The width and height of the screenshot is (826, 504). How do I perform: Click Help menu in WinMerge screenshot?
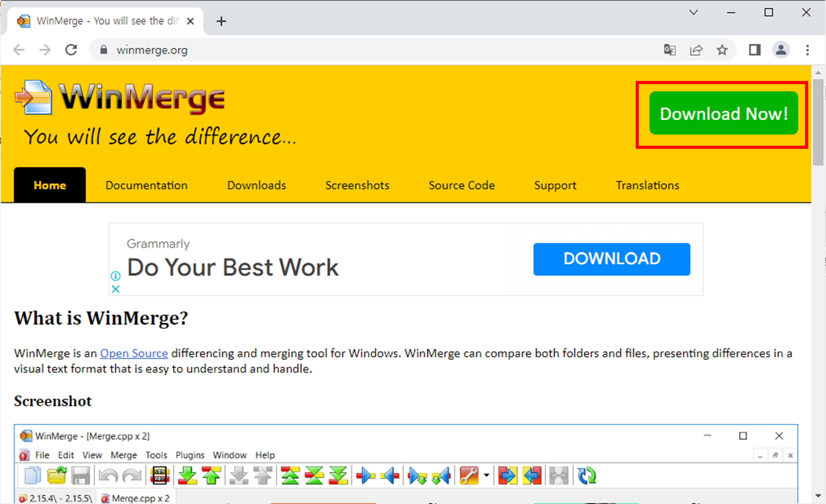[x=265, y=455]
